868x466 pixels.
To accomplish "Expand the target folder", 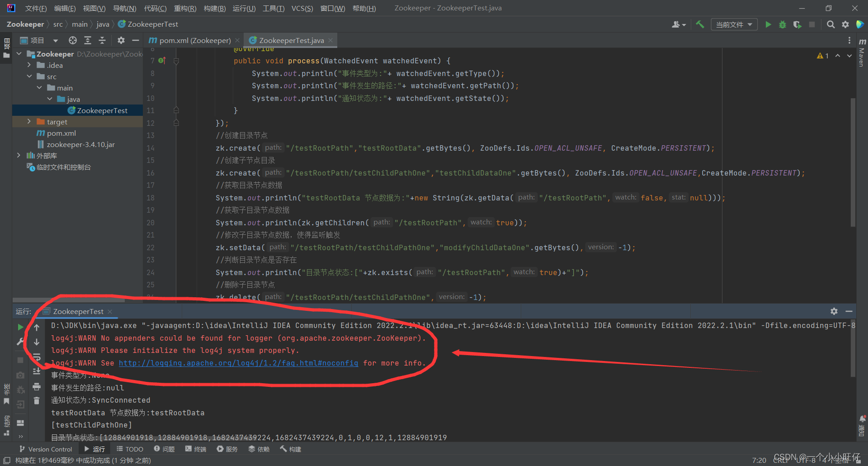I will coord(29,122).
